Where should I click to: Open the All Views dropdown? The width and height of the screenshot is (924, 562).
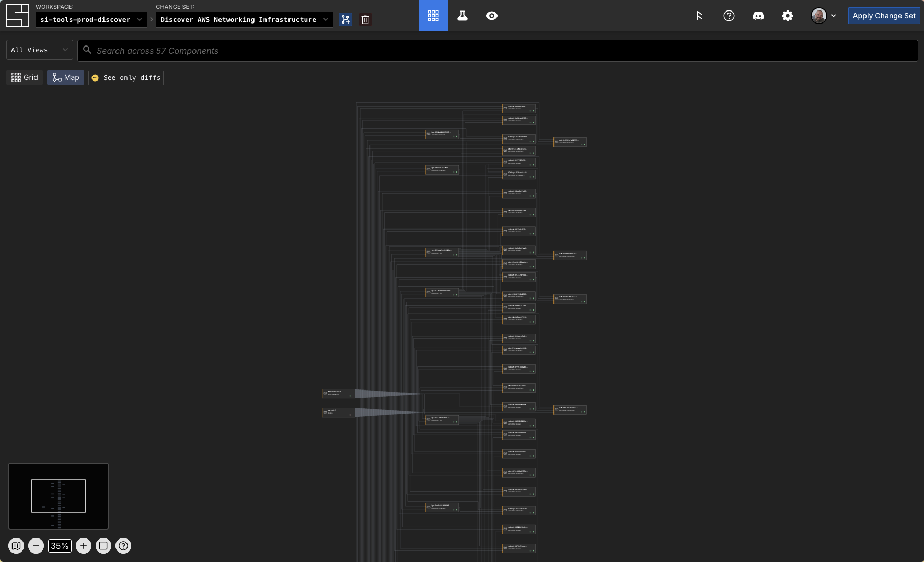39,50
